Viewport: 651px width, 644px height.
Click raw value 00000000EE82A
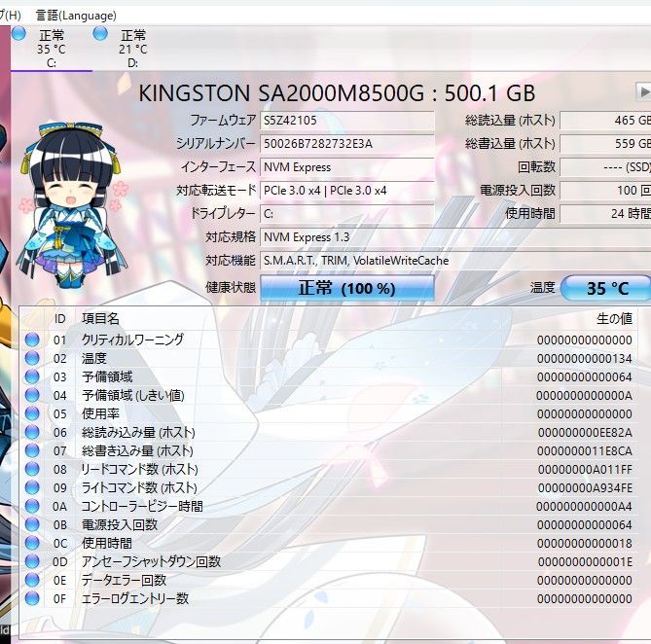coord(585,432)
